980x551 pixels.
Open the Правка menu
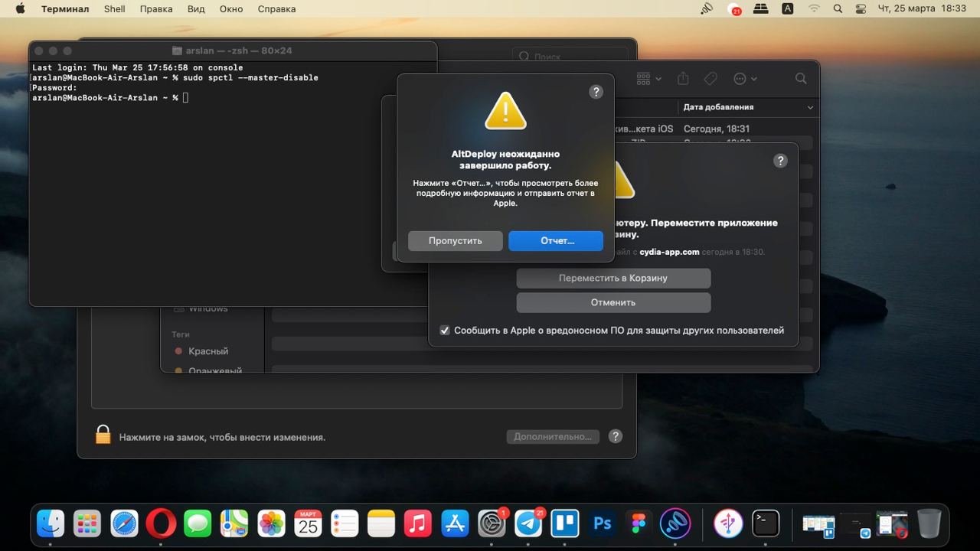(x=156, y=9)
